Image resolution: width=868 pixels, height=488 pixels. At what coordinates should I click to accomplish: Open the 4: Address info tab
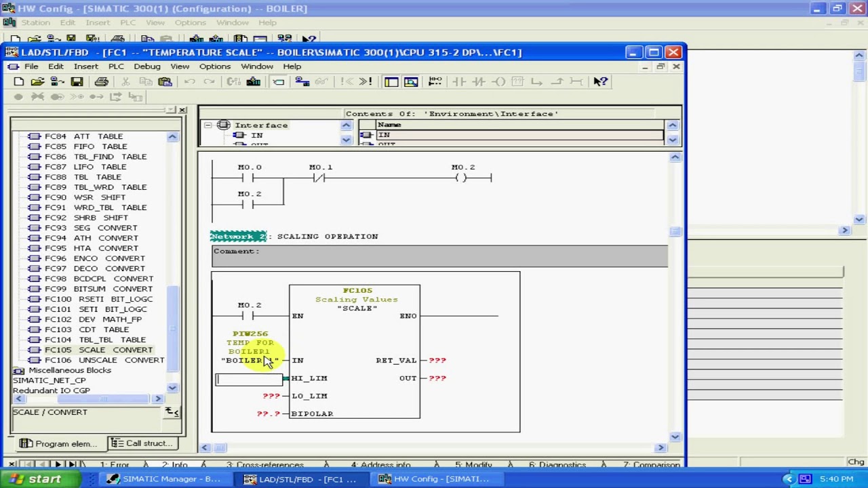(380, 465)
